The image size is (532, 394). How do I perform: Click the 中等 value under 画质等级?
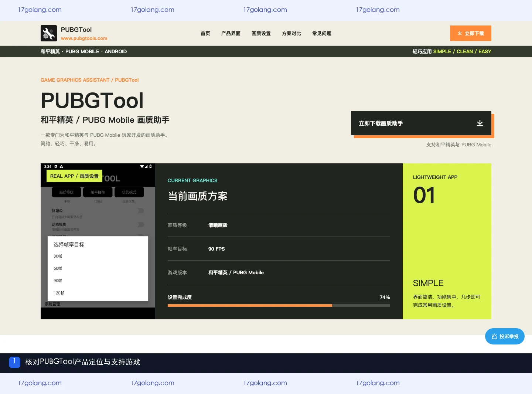(67, 201)
